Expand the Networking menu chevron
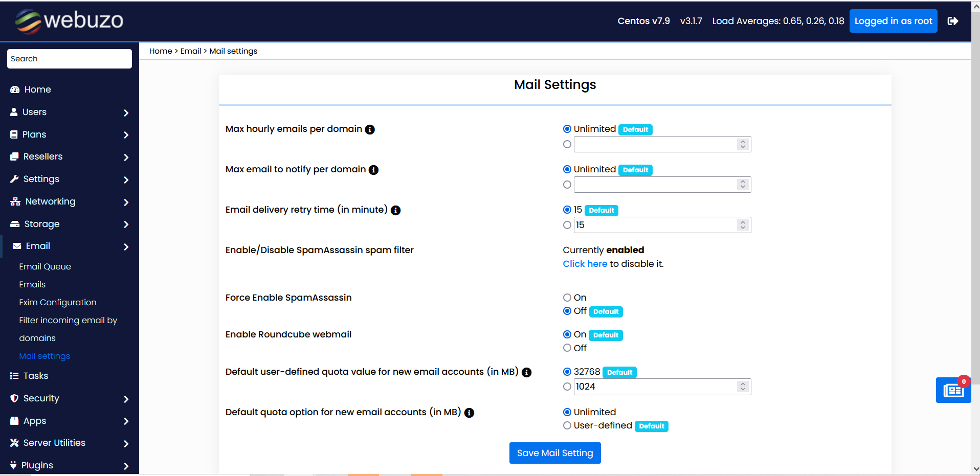The height and width of the screenshot is (476, 980). (126, 202)
